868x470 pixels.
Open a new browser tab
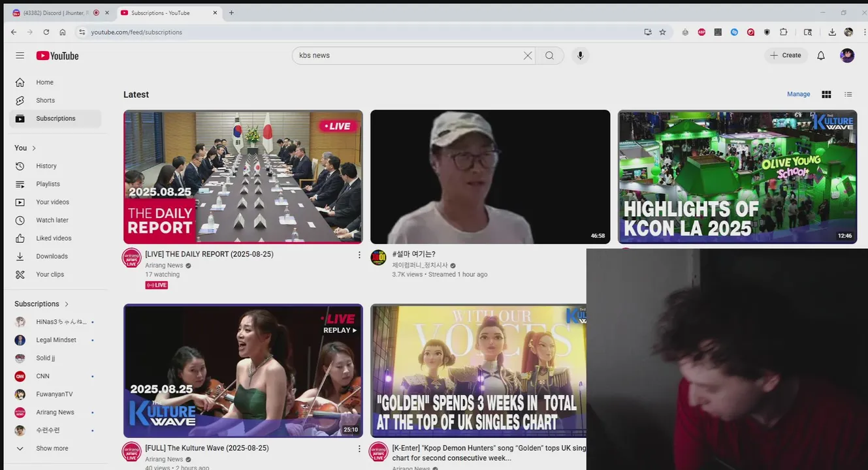[x=231, y=12]
